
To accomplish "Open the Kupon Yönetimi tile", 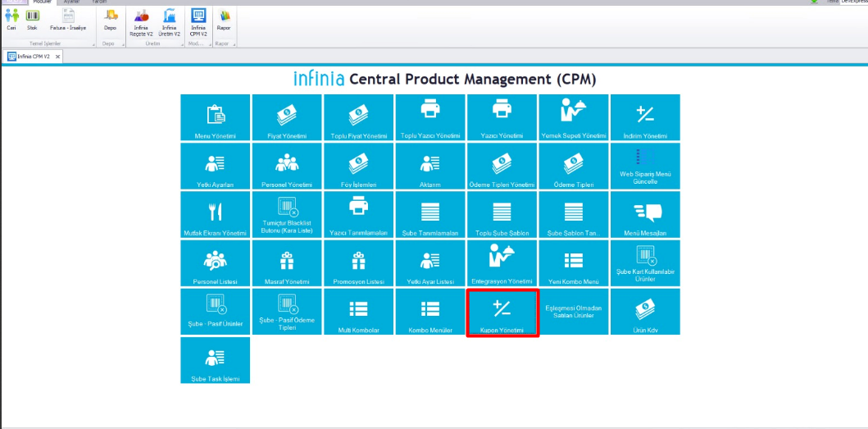I will (502, 312).
